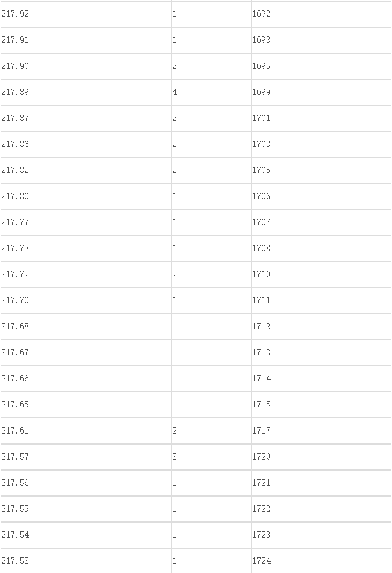Select the score cell 217.66
Viewport: 392px width, 573px height.
coord(86,379)
